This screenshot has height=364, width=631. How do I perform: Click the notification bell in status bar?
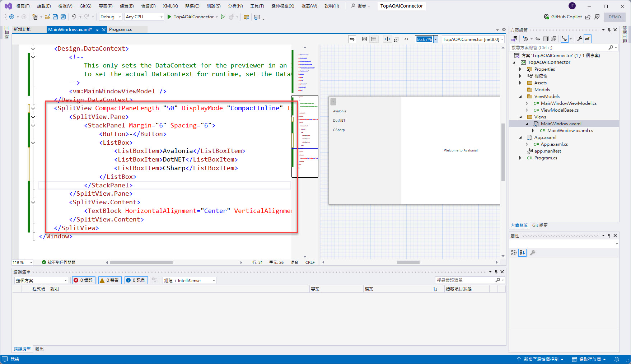tap(617, 359)
